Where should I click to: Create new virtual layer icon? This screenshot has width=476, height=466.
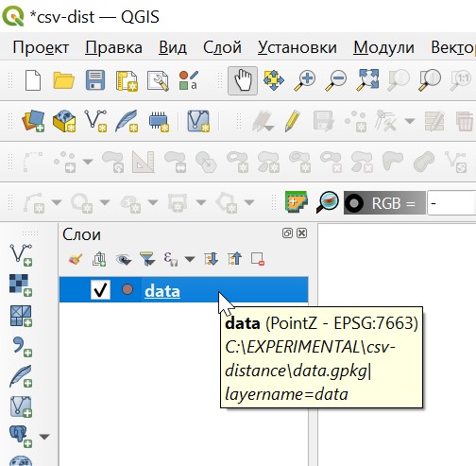coord(198,121)
